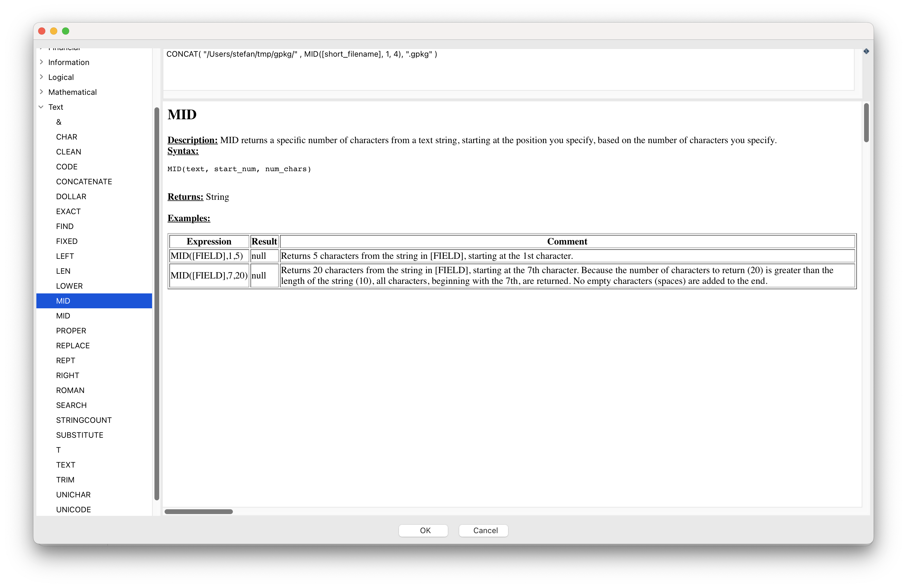Select the STRINGCOUNT function
The image size is (907, 588).
[x=83, y=420]
